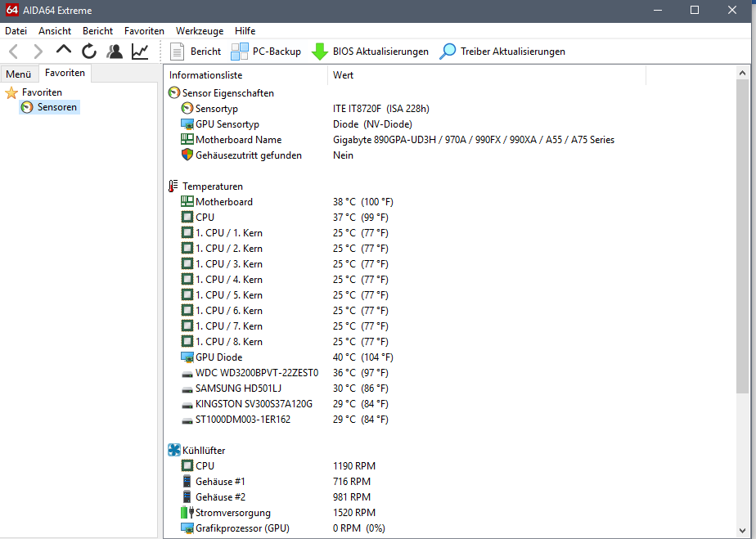Click the AIDA64 logo in title bar
Viewport: 756px width, 539px height.
click(x=12, y=10)
